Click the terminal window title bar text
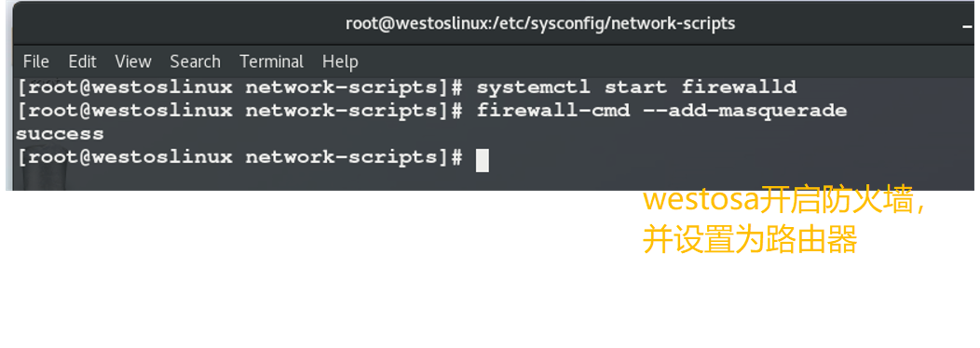 [540, 24]
